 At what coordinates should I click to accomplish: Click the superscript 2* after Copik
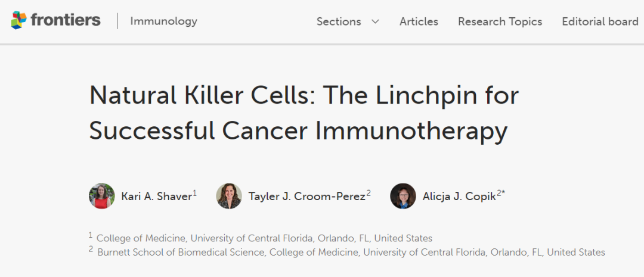(501, 193)
